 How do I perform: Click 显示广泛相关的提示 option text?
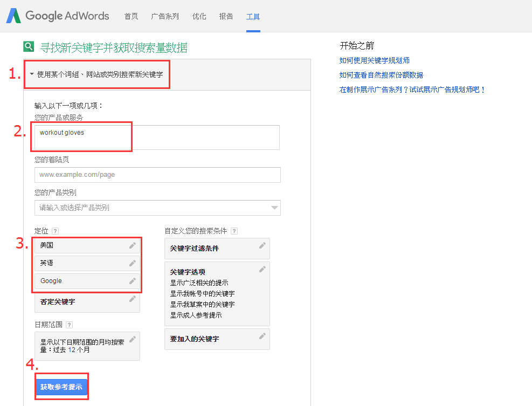coord(199,283)
